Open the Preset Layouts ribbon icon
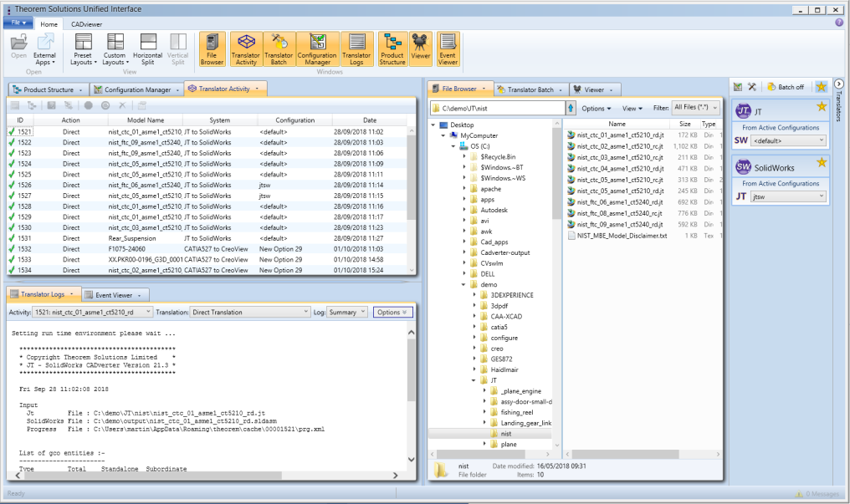Viewport: 850px width, 504px height. (83, 48)
